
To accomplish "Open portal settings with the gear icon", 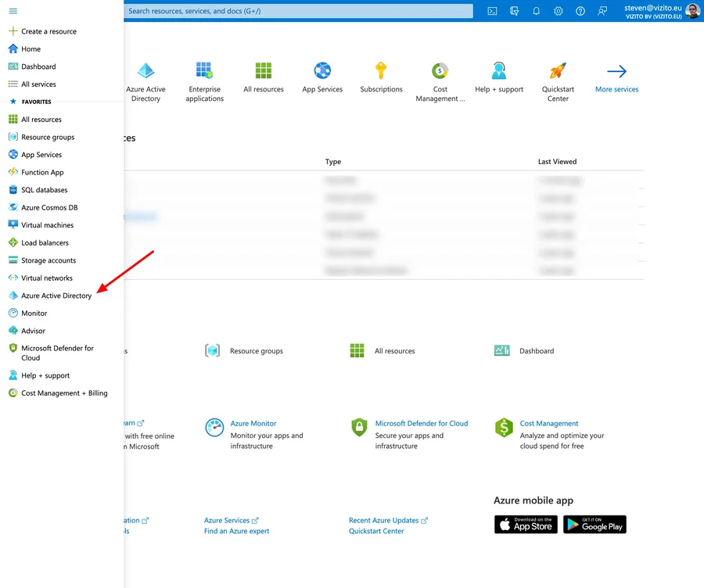I will click(x=558, y=11).
